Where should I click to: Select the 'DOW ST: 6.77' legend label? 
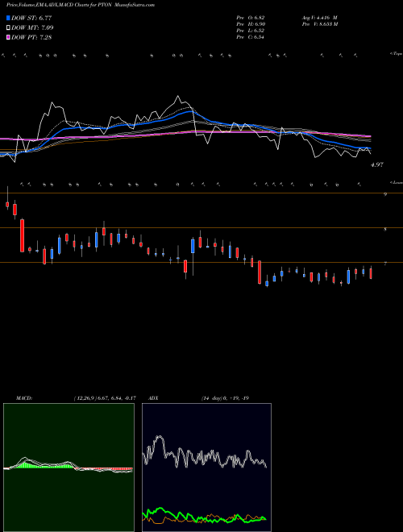pyautogui.click(x=31, y=18)
